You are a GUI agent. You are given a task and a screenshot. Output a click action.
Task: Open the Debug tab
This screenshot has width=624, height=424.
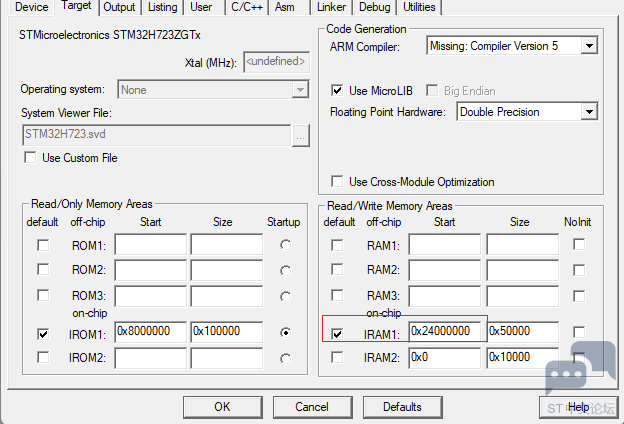374,7
